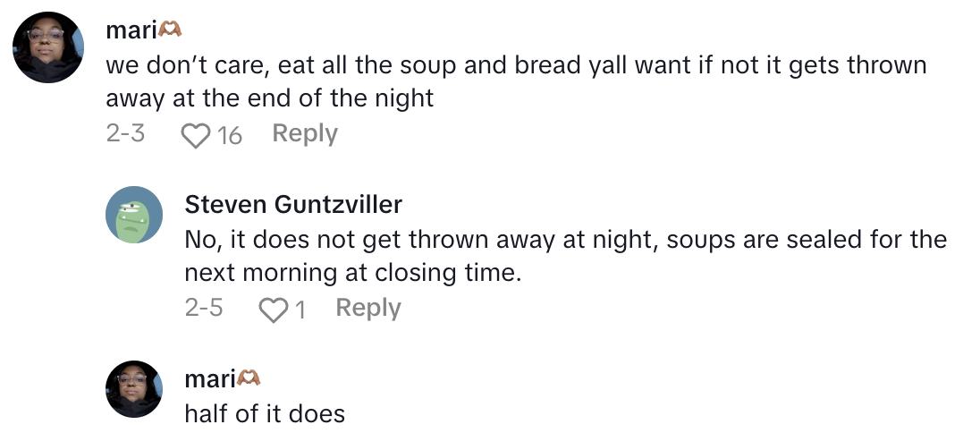Open mari's profile picture on the top comment
This screenshot has width=980, height=433.
point(49,48)
